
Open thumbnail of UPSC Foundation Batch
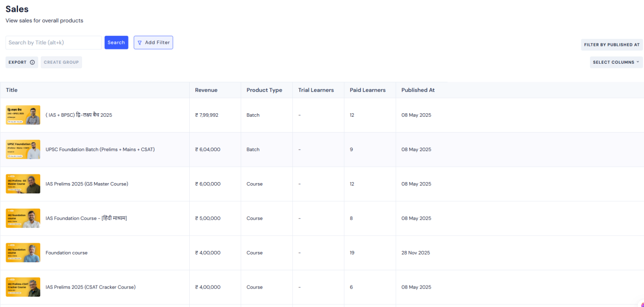click(x=23, y=149)
